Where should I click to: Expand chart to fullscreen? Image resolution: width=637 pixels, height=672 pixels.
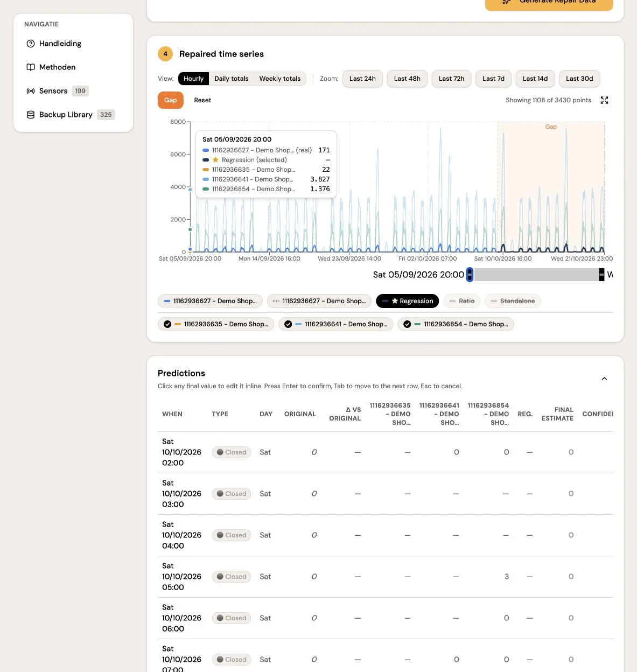point(604,100)
